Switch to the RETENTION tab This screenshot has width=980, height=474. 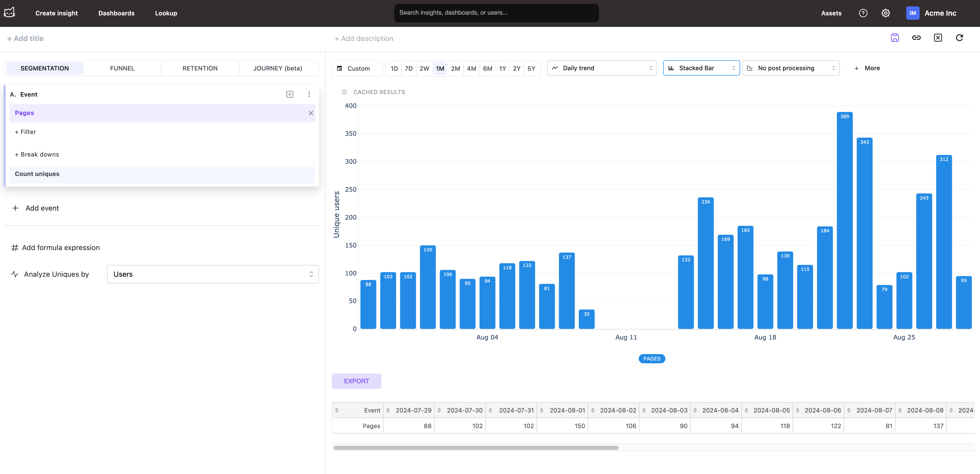click(200, 68)
